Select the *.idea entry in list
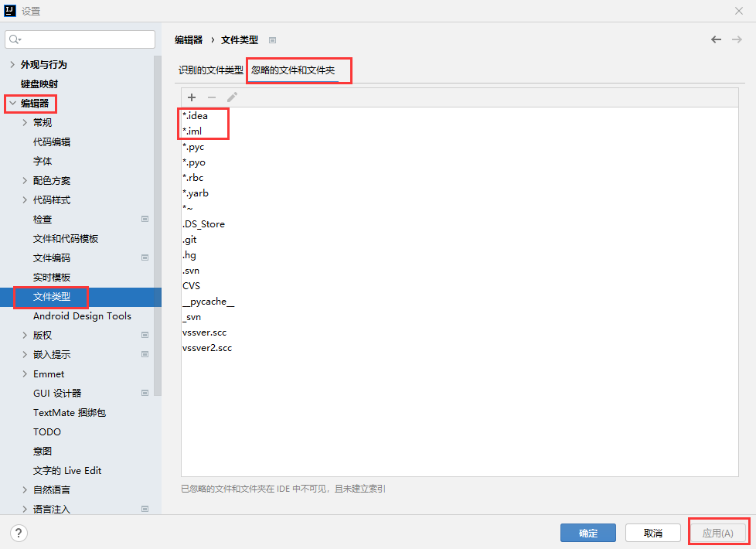756x549 pixels. [x=195, y=116]
